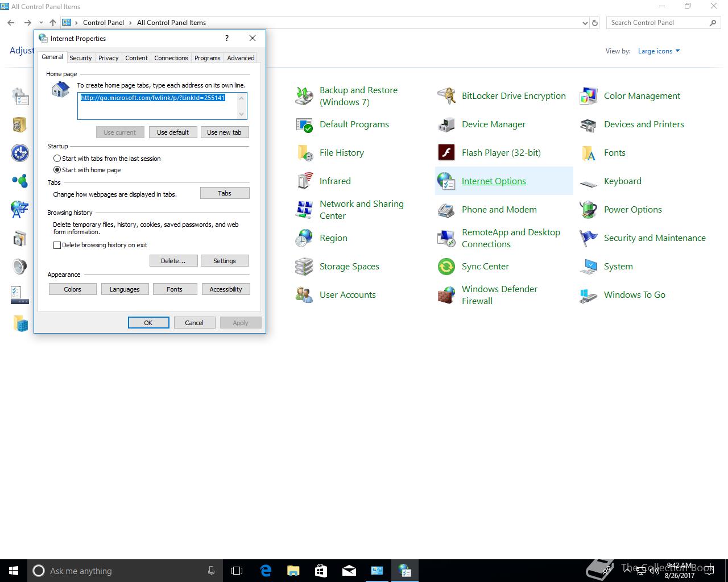Expand the address bar history dropdown arrow
Viewport: 728px width, 582px height.
pyautogui.click(x=585, y=23)
